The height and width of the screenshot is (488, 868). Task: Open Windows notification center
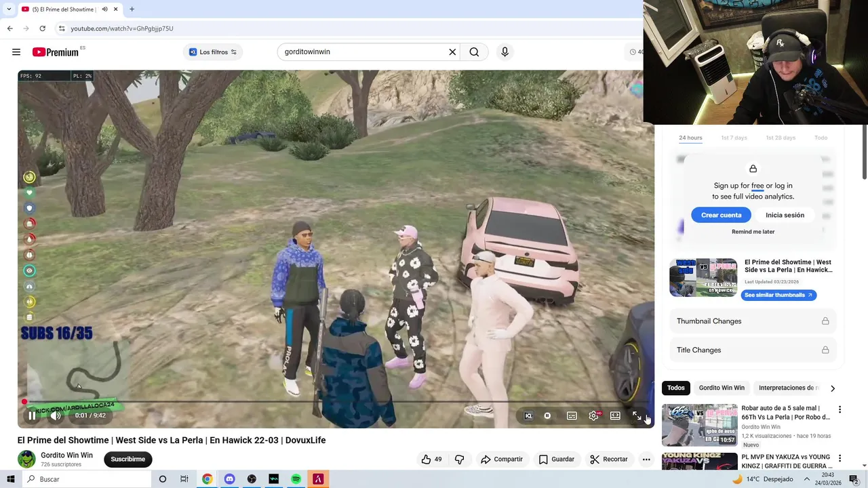tap(854, 479)
